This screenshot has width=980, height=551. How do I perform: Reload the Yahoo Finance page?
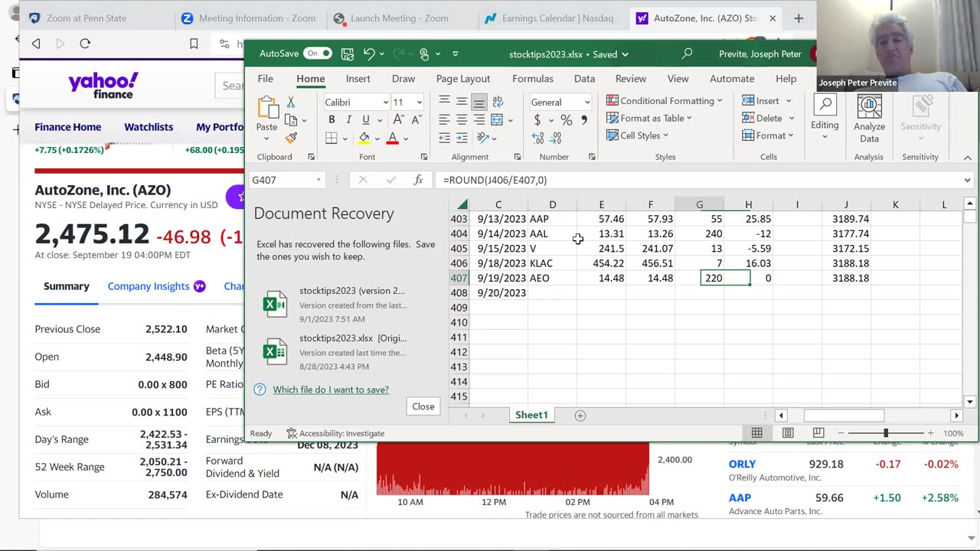(x=85, y=44)
